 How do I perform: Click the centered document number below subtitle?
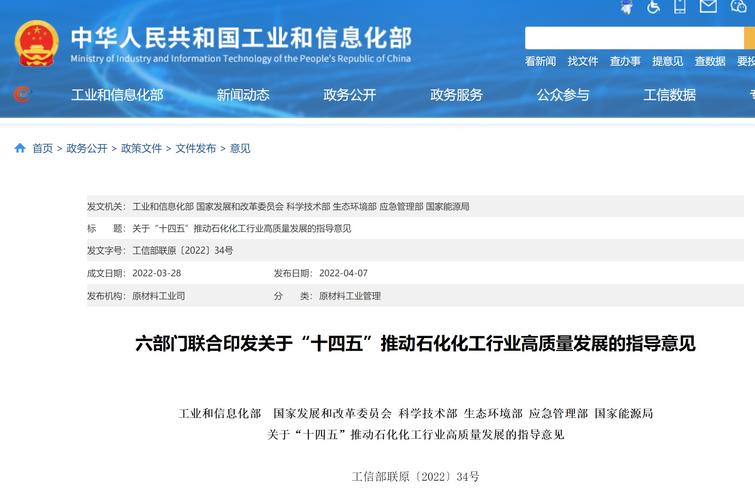point(416,477)
